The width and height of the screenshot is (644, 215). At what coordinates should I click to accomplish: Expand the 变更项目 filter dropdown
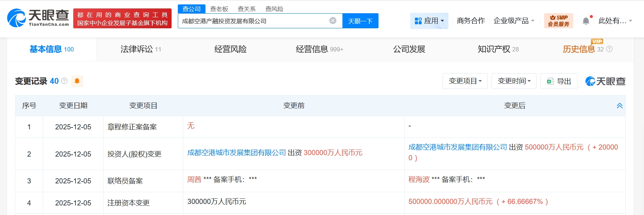click(x=465, y=81)
